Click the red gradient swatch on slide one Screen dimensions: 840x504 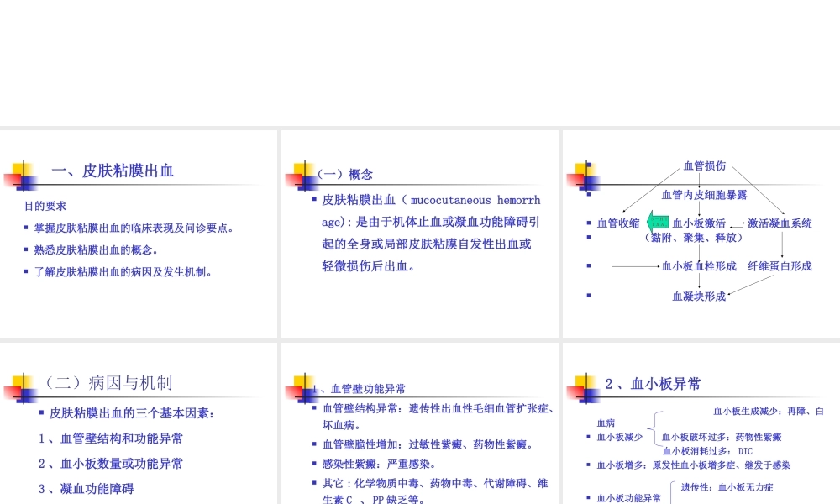13,180
